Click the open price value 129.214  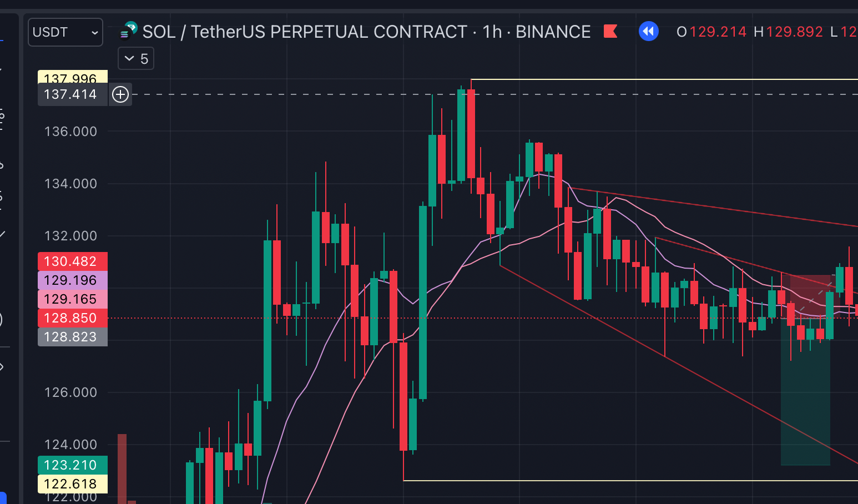[x=718, y=32]
